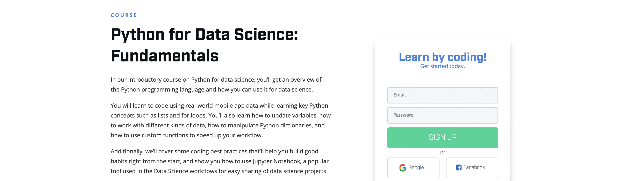Focus the Password input field
Screen dimensions: 644x181
443,115
